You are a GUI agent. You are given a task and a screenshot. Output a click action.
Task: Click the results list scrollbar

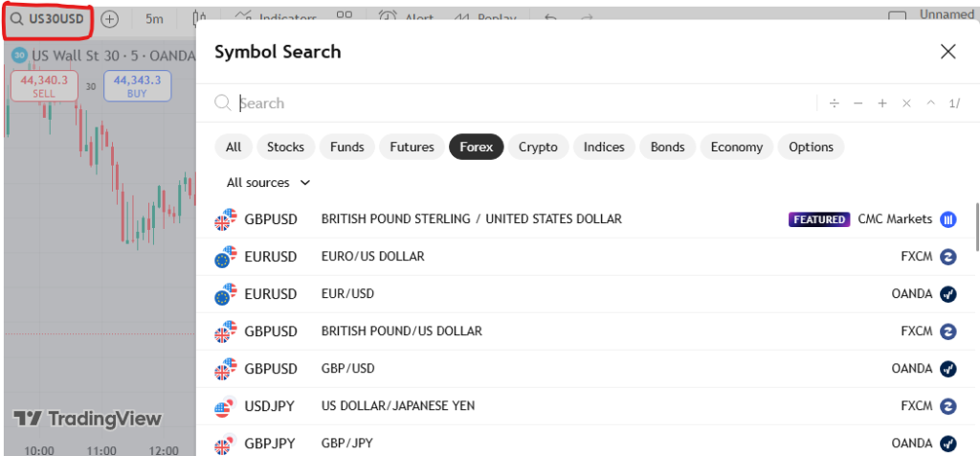977,225
